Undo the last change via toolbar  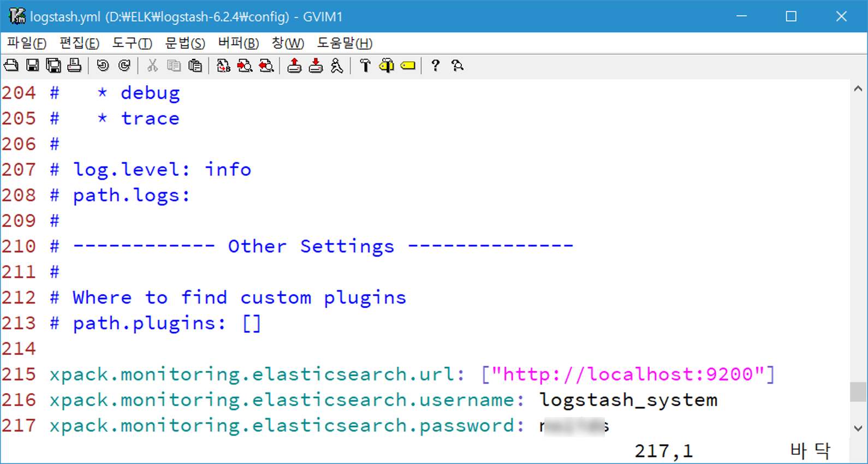tap(103, 66)
